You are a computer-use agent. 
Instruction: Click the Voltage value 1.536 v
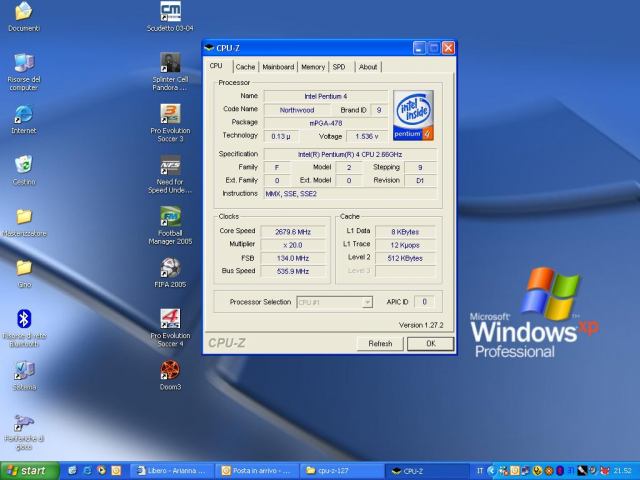point(367,136)
